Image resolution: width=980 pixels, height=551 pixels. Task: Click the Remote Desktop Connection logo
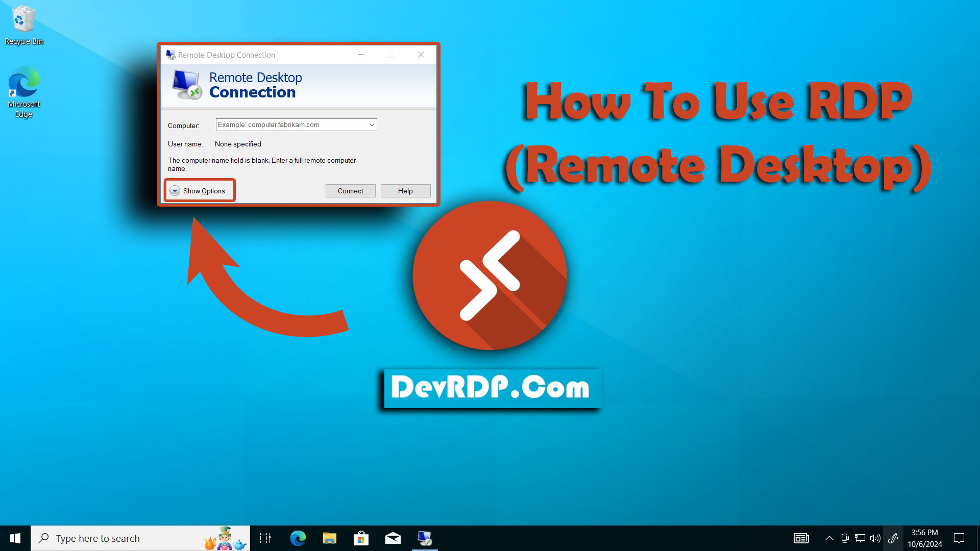click(187, 84)
